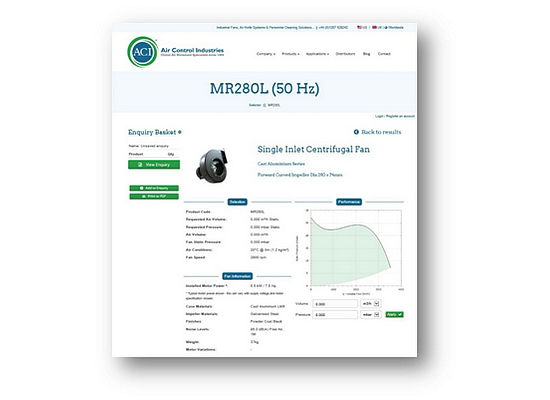Open the Company menu
The height and width of the screenshot is (400, 550).
266,54
